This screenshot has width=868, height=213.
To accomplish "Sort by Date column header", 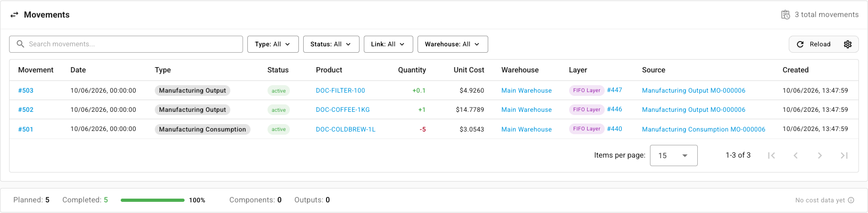I will click(78, 70).
